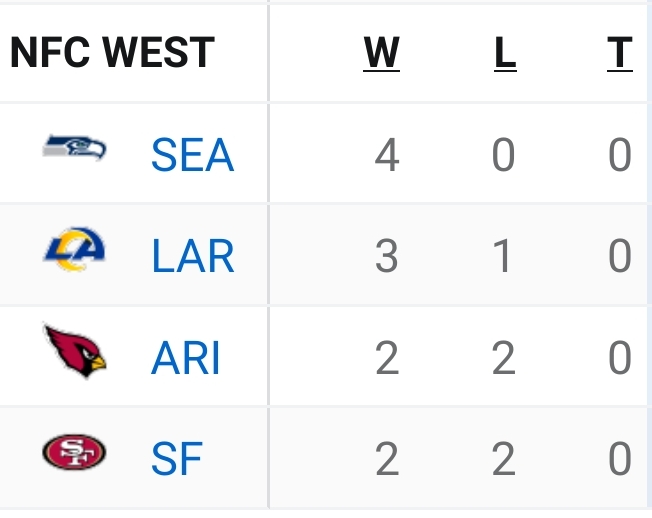Select San Francisco's wins value

[x=387, y=459]
